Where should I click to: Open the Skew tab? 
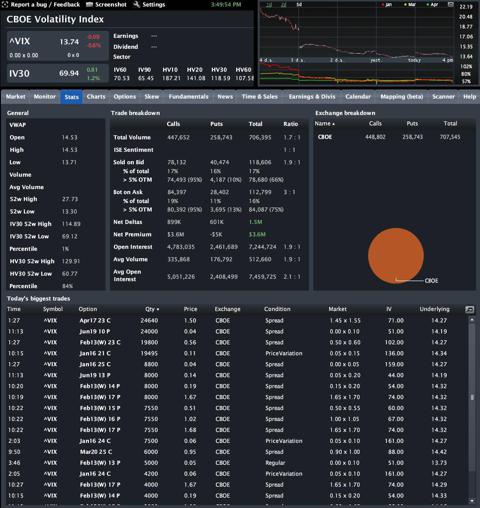tap(152, 97)
